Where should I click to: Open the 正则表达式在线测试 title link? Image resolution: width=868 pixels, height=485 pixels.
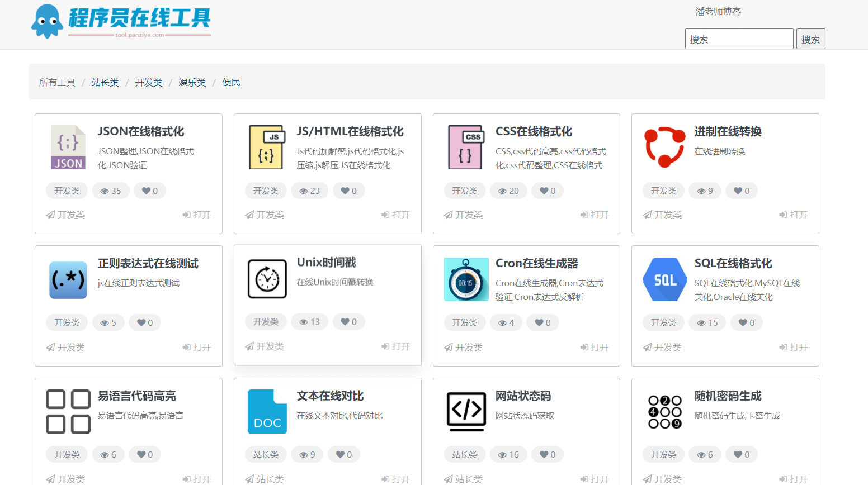point(148,263)
